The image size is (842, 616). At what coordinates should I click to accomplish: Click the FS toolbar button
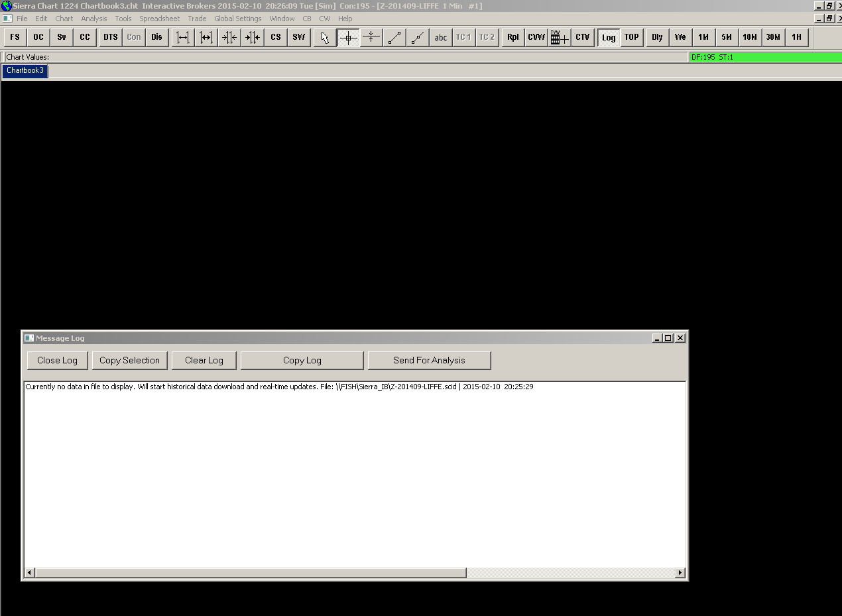click(15, 37)
